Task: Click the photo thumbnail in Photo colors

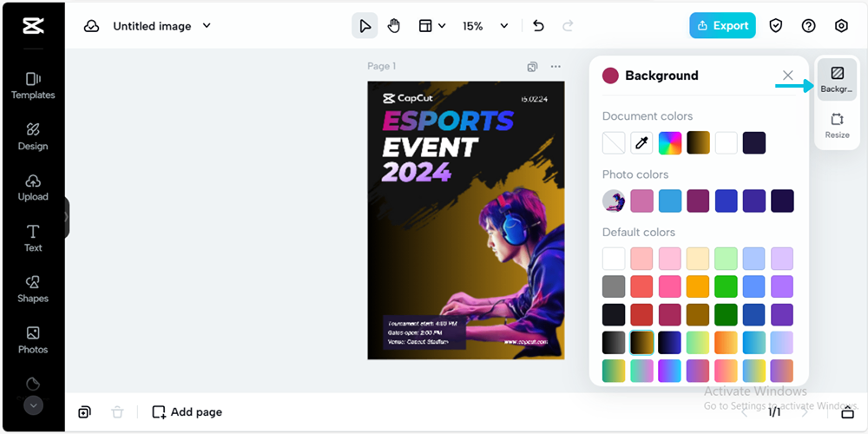Action: [x=614, y=201]
